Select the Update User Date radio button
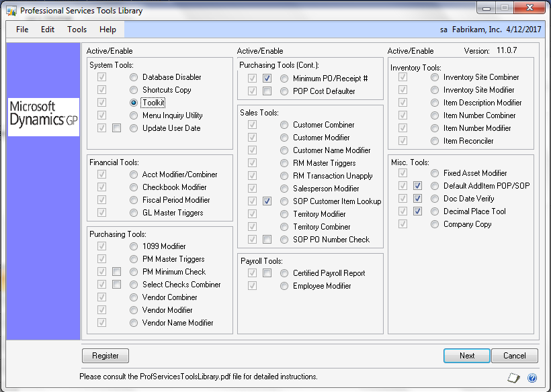 (x=134, y=128)
